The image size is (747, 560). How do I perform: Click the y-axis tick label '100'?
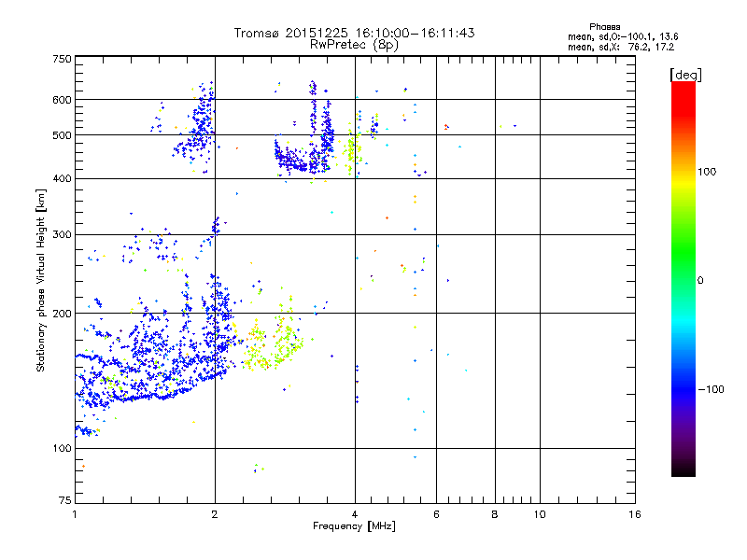(x=63, y=448)
